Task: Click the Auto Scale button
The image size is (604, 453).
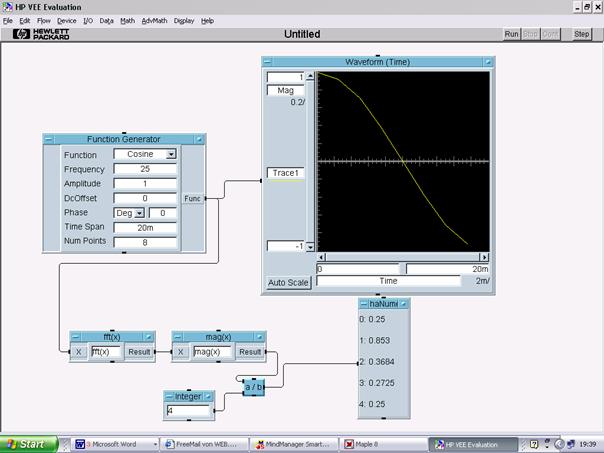Action: [x=288, y=282]
